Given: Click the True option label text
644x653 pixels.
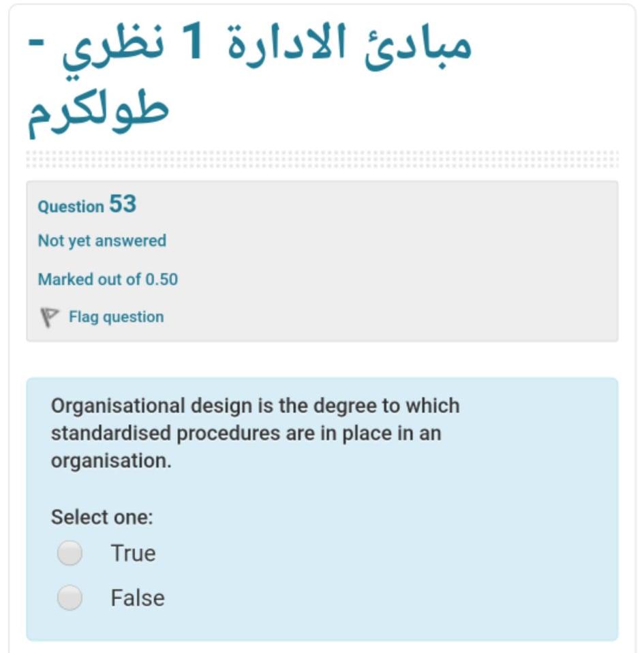Looking at the screenshot, I should [x=133, y=553].
